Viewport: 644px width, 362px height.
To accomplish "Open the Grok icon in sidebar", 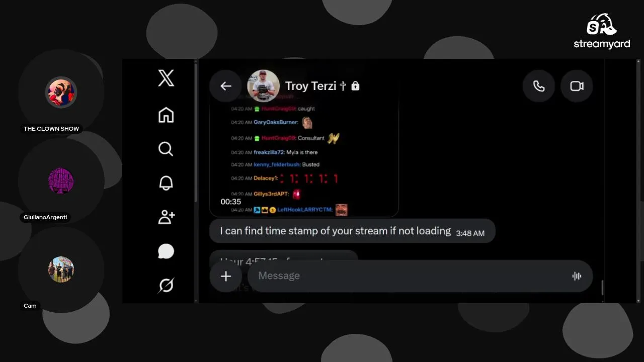I will [x=166, y=286].
